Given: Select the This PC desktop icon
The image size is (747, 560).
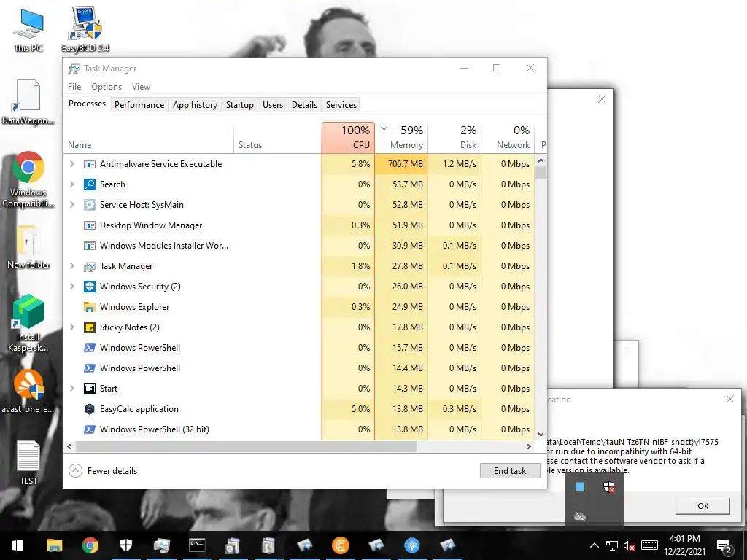Looking at the screenshot, I should point(28,31).
